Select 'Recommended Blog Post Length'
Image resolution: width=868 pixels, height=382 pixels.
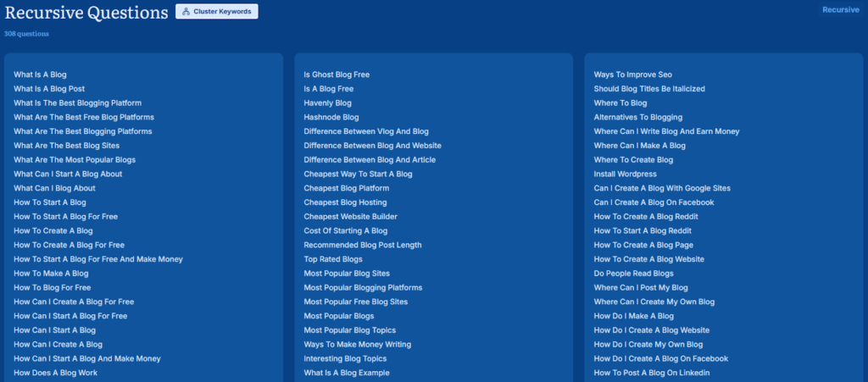(x=362, y=245)
